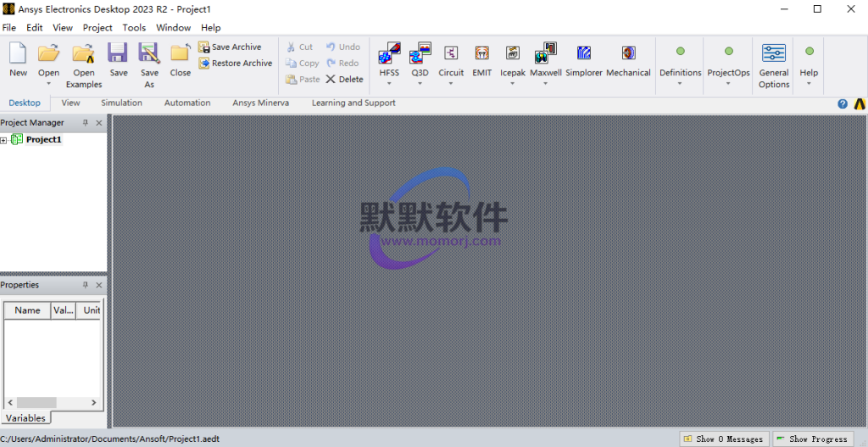Image resolution: width=868 pixels, height=447 pixels.
Task: Click the Maxwell design icon
Action: (545, 55)
